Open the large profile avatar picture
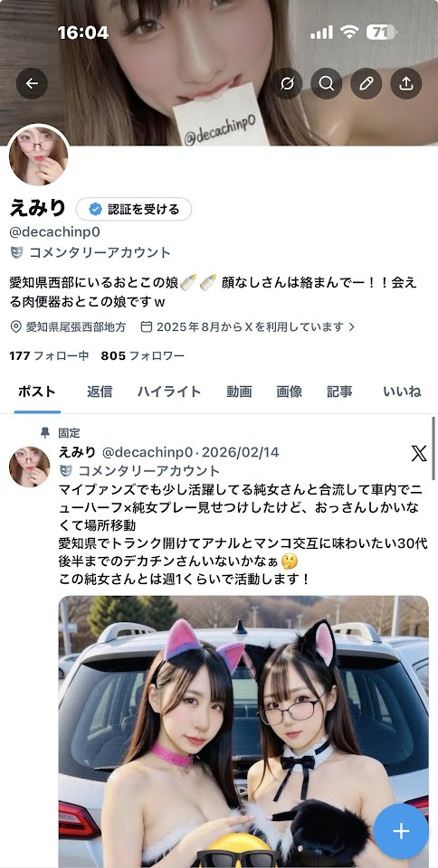Viewport: 438px width, 868px height. pos(39,155)
